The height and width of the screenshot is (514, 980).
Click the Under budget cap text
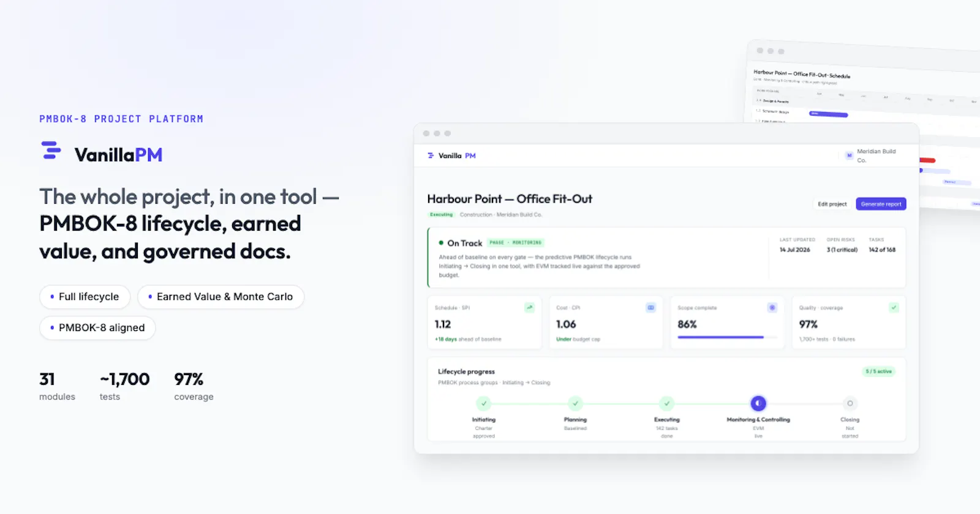point(578,339)
